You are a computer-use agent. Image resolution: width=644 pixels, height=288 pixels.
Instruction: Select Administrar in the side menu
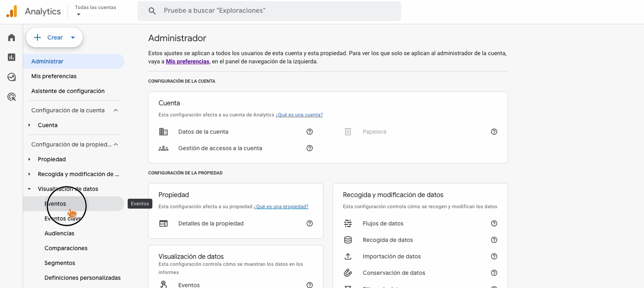click(74, 61)
